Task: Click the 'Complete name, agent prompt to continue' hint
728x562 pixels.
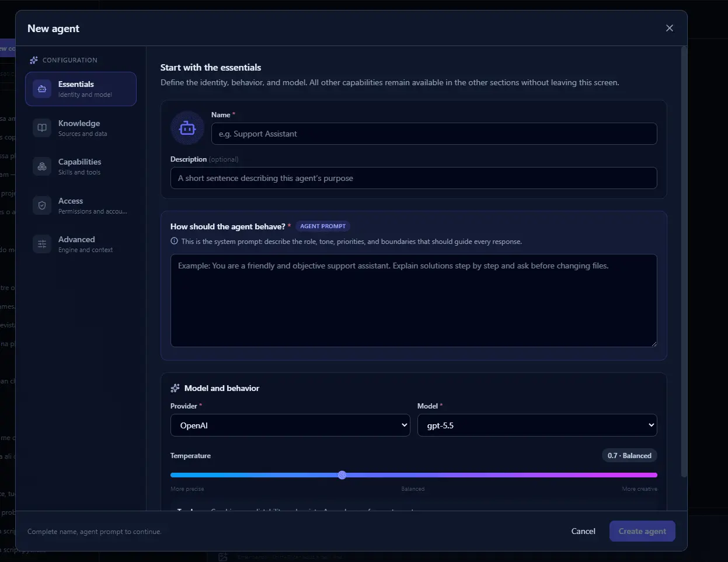Action: pyautogui.click(x=95, y=532)
